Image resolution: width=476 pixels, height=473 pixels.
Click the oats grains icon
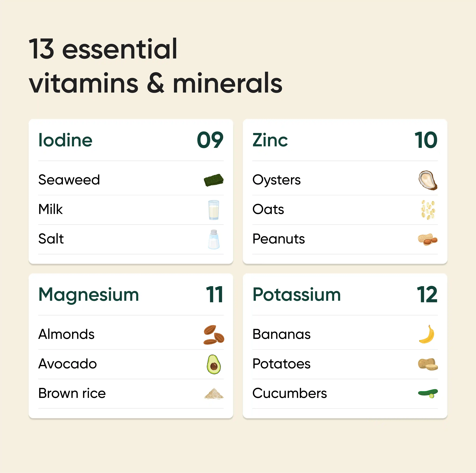[x=428, y=210]
